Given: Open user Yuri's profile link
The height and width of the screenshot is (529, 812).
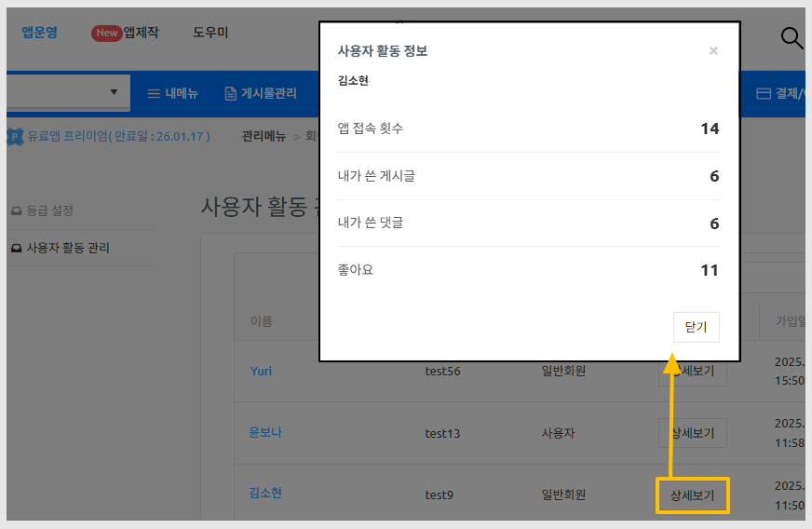Looking at the screenshot, I should [x=261, y=371].
